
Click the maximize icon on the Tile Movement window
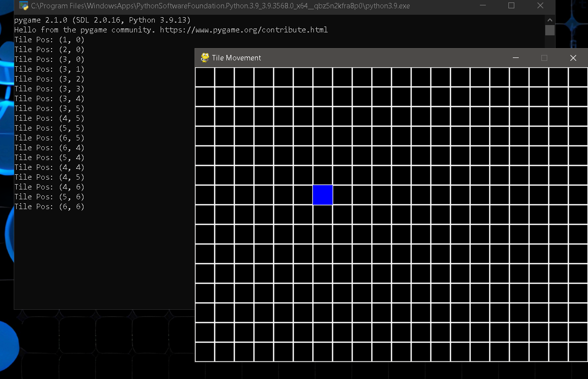[544, 57]
